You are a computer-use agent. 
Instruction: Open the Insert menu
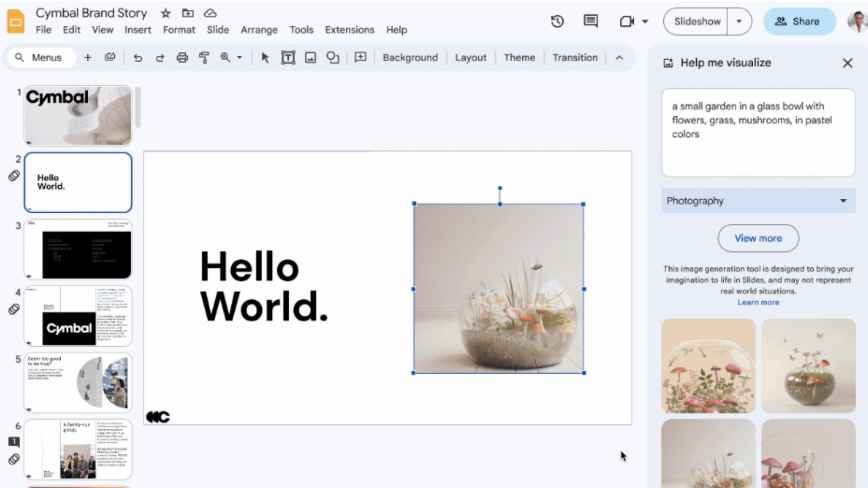(138, 30)
